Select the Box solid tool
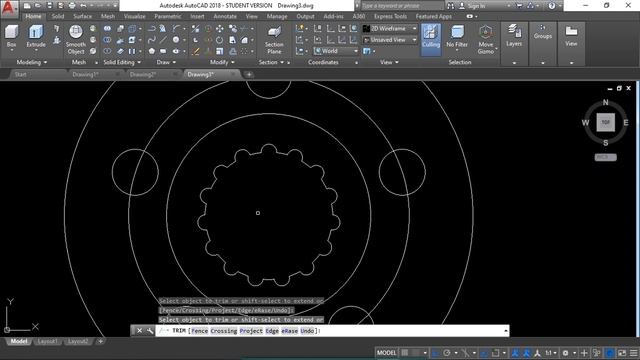 pos(11,36)
